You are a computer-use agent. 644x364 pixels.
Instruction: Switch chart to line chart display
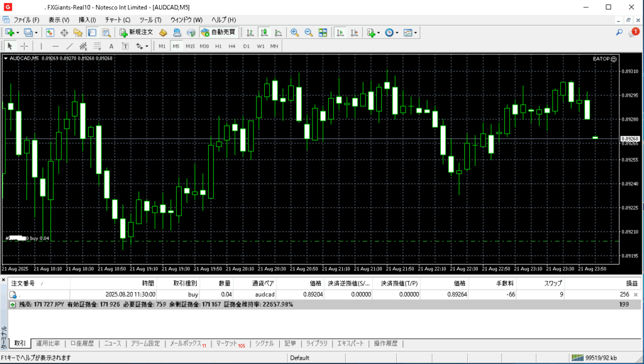(278, 32)
